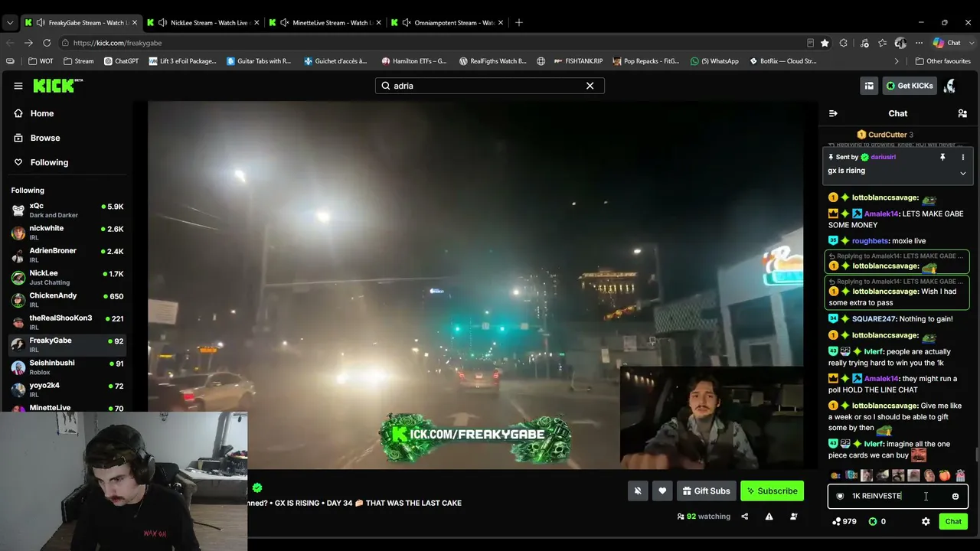Open the Kick hamburger sidebar menu
980x551 pixels.
coord(18,86)
